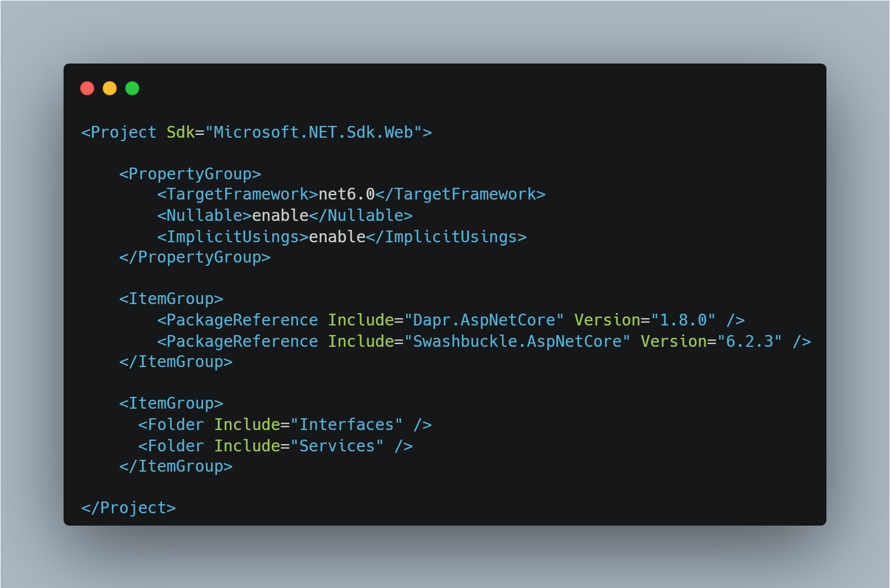Click the version value 1.8.0
Image resolution: width=890 pixels, height=588 pixels.
(x=683, y=320)
